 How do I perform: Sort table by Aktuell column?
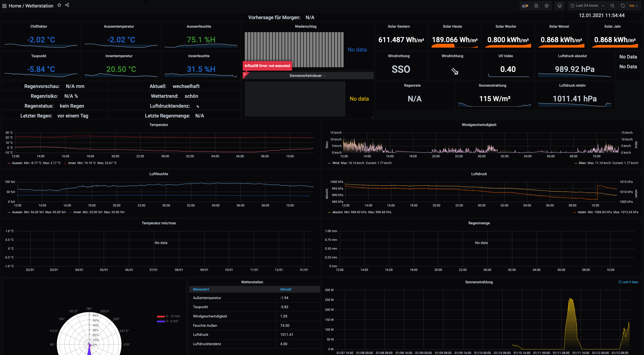pyautogui.click(x=286, y=289)
